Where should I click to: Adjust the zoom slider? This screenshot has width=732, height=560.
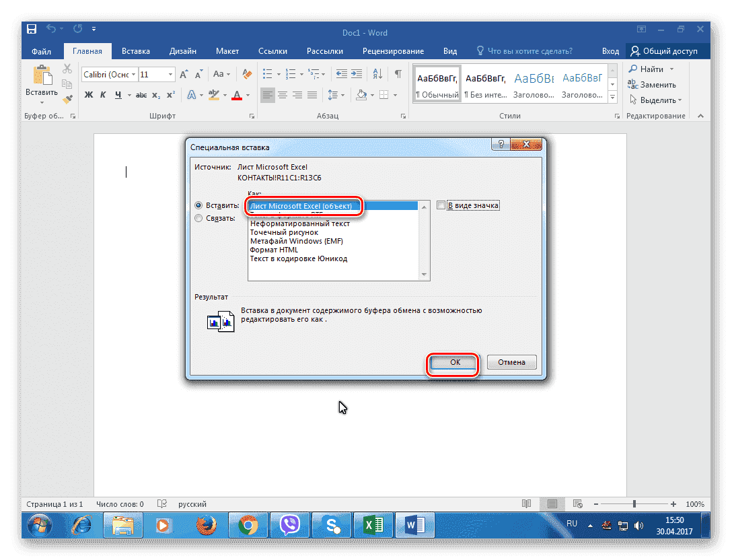[x=633, y=503]
